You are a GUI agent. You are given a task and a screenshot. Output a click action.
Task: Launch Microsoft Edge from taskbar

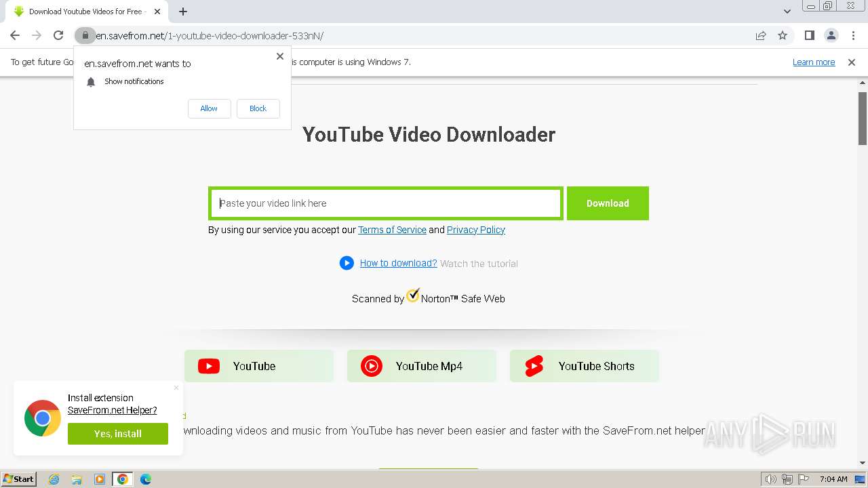146,479
